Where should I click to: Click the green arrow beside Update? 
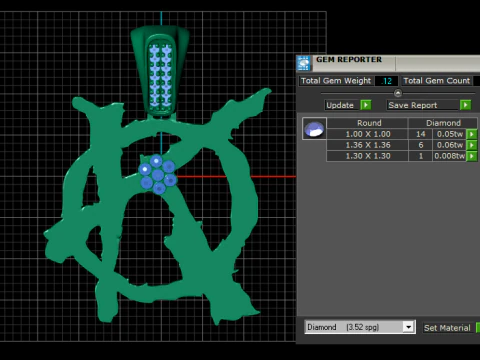(x=366, y=105)
